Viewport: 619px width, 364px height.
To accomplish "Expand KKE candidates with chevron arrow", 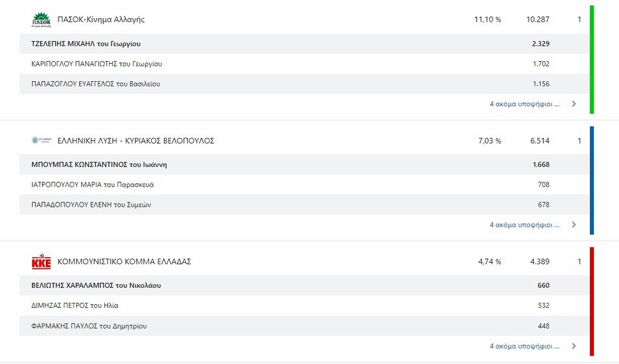I will (574, 346).
